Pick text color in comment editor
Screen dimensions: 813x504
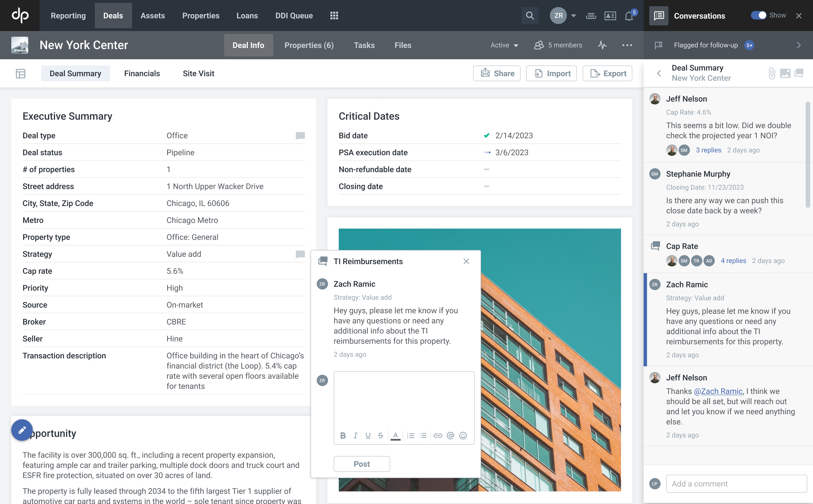[x=395, y=436]
